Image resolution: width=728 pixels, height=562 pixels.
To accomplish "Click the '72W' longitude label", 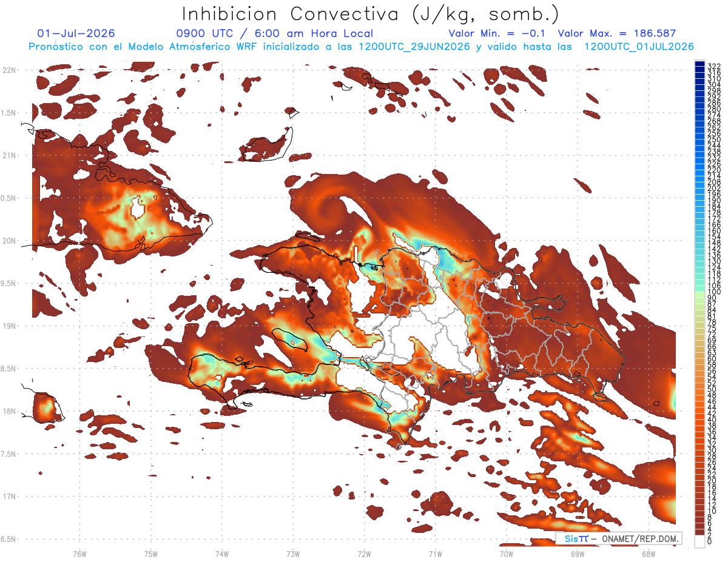I will coord(365,553).
